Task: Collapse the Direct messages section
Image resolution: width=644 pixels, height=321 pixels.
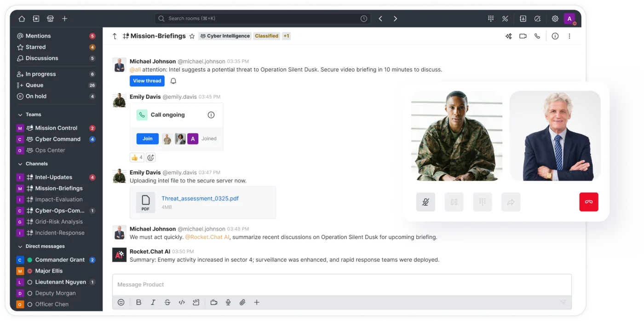Action: click(20, 246)
